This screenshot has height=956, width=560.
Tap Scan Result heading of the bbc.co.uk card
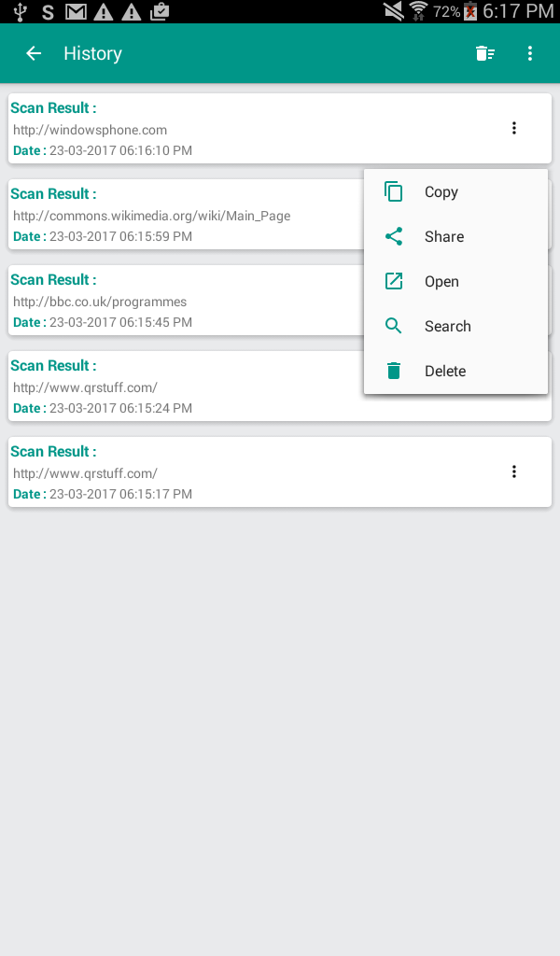pyautogui.click(x=53, y=280)
